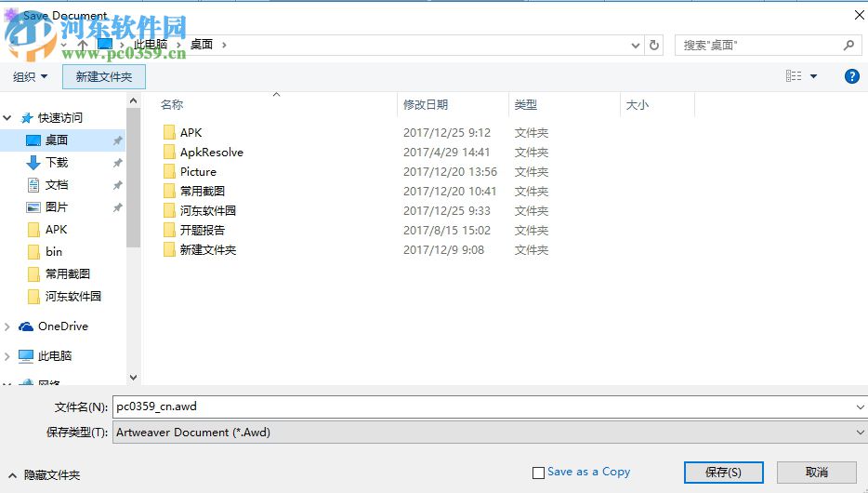This screenshot has height=493, width=868.
Task: Expand the 此电脑 tree node in sidebar
Action: click(x=7, y=356)
